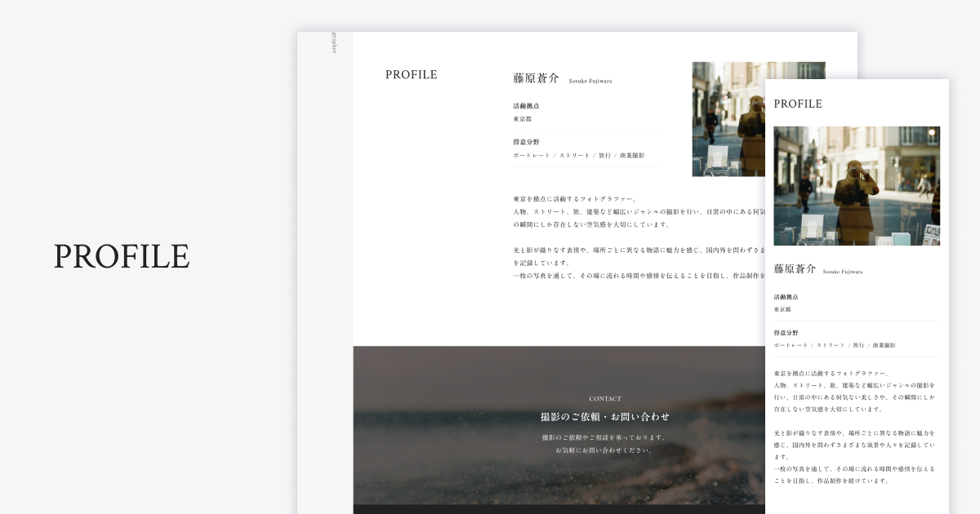Open the street photo in the desktop mockup
The image size is (980, 514).
[x=728, y=119]
